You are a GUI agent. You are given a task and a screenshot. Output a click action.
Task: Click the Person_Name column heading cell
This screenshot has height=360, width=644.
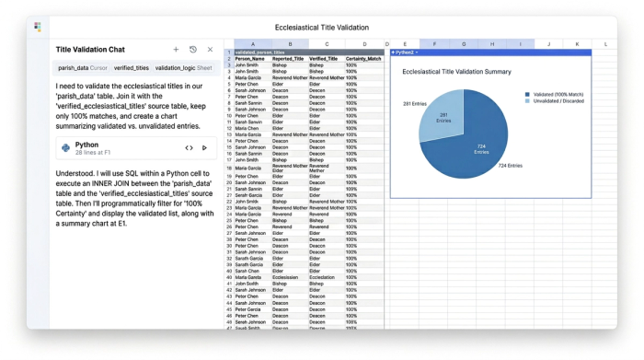tap(253, 59)
